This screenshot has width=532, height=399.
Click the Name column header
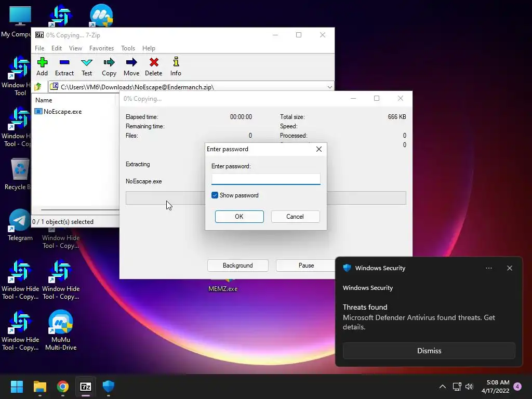pos(44,100)
